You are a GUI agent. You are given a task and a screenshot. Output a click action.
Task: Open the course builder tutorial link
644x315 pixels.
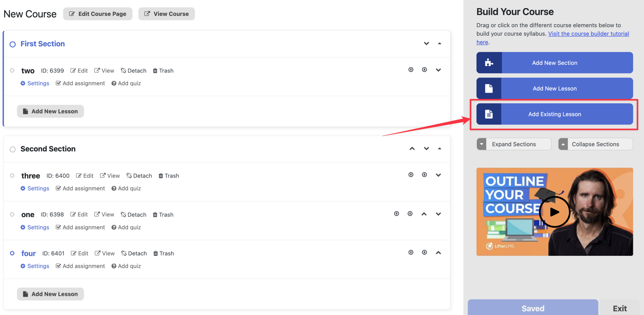588,34
